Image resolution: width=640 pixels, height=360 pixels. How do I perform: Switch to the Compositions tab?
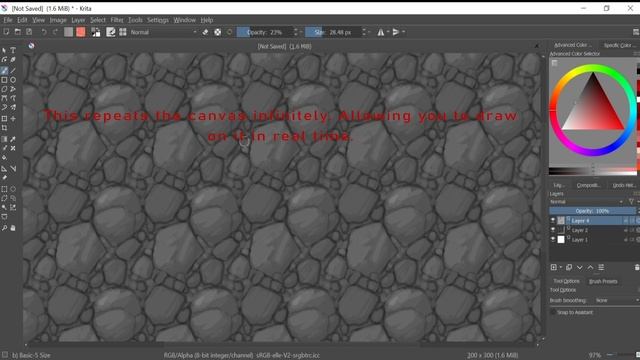pos(588,185)
